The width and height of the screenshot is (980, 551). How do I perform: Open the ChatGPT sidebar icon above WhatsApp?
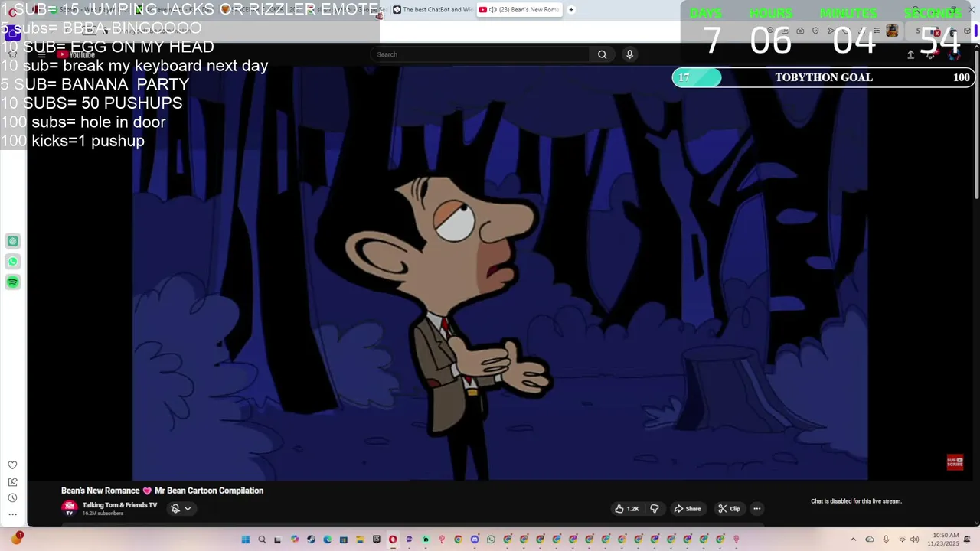pos(12,241)
